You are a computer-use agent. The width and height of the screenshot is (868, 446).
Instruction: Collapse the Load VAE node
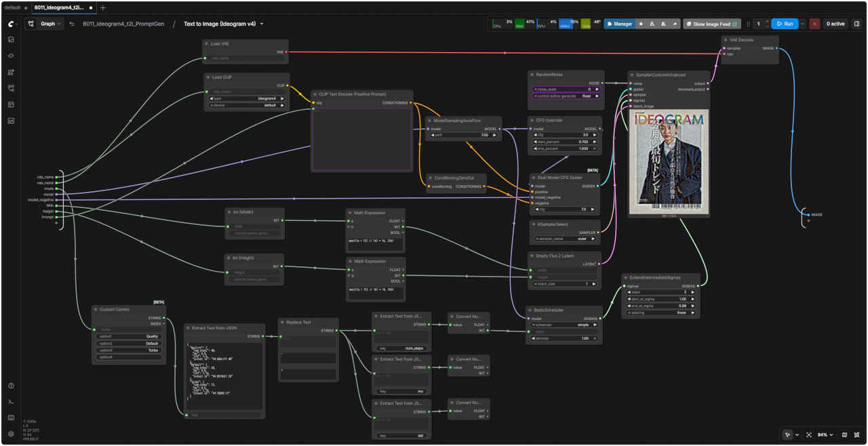click(x=207, y=43)
